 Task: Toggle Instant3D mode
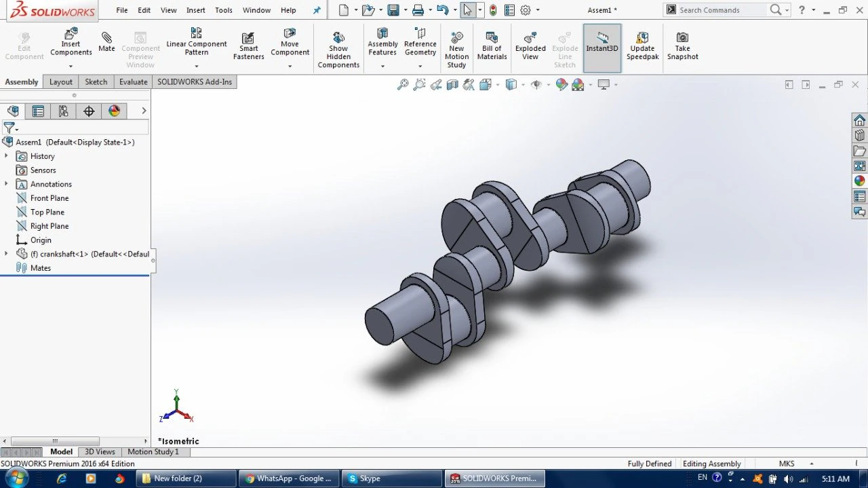point(602,48)
